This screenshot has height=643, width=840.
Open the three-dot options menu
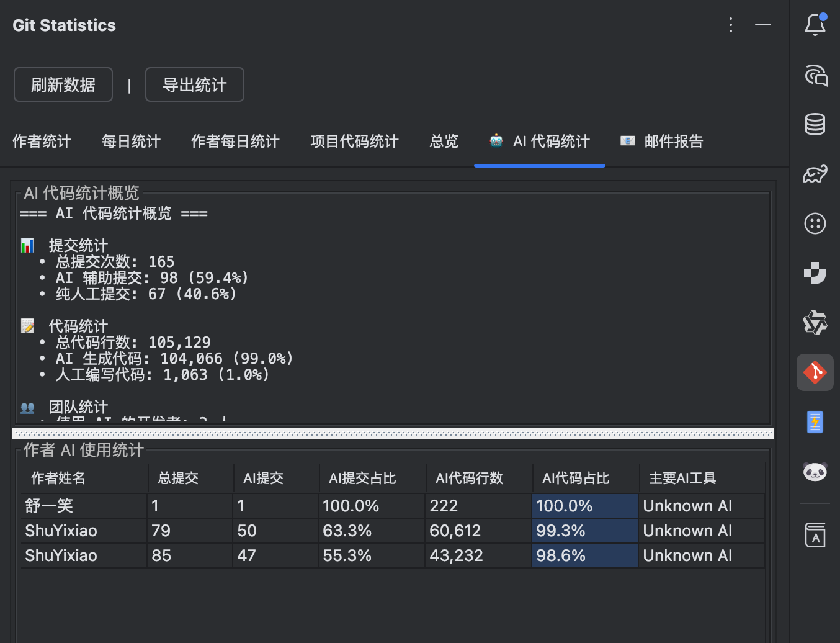pyautogui.click(x=730, y=25)
